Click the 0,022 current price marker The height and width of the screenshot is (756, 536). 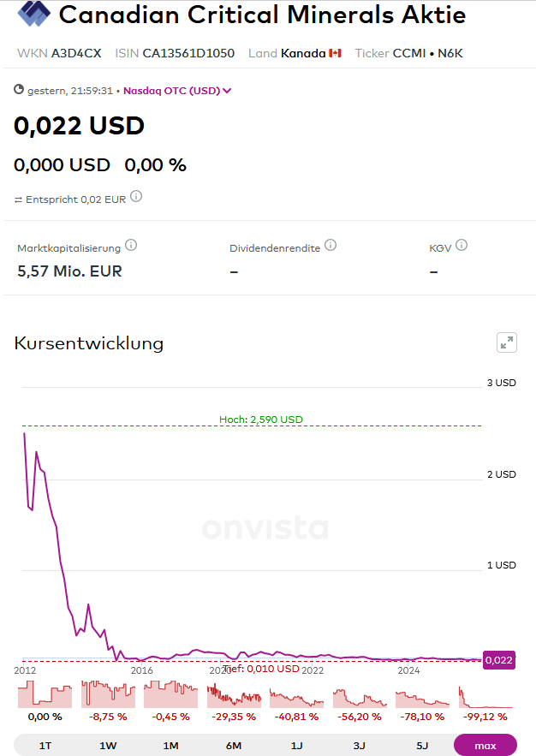[499, 660]
